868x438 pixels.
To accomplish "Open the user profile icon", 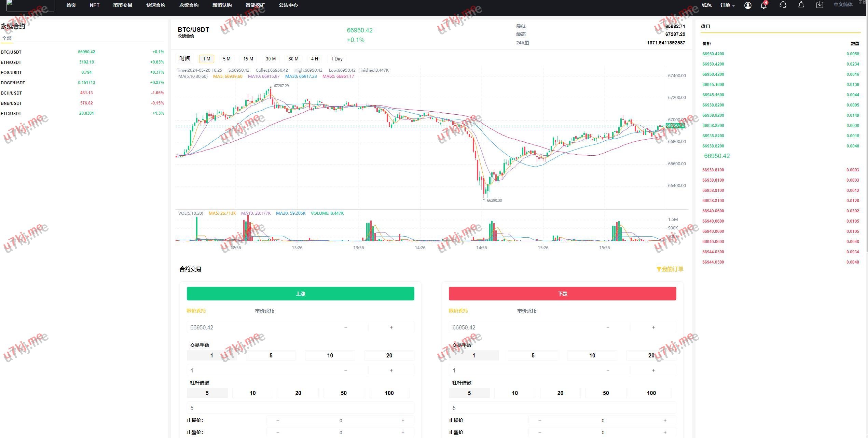I will coord(747,5).
